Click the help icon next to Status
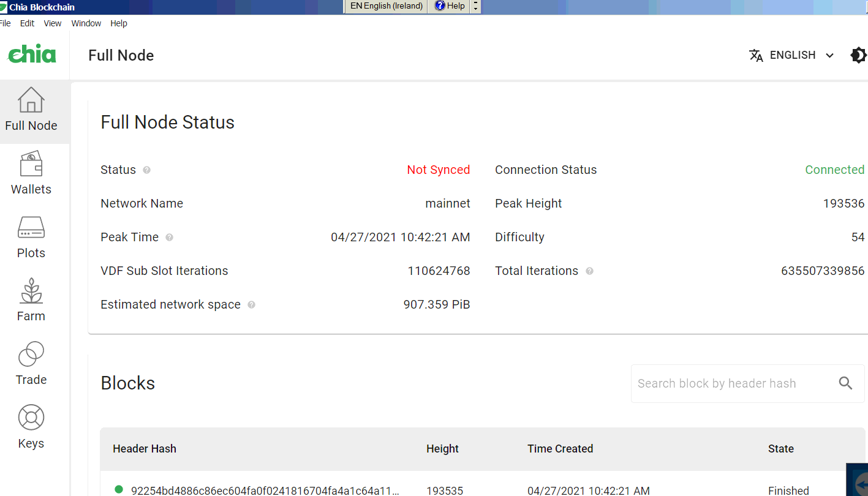This screenshot has height=496, width=868. (x=146, y=170)
